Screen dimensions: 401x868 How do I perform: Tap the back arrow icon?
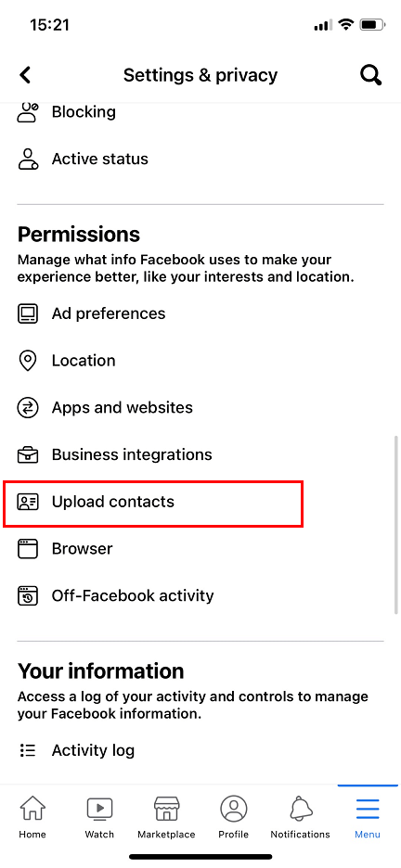(25, 75)
